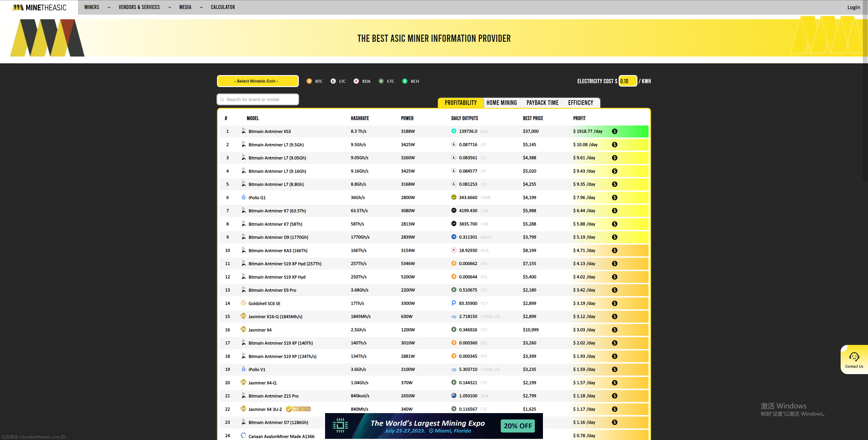Click the CKB coin icon in K7 (63.5Th) row

pos(454,211)
